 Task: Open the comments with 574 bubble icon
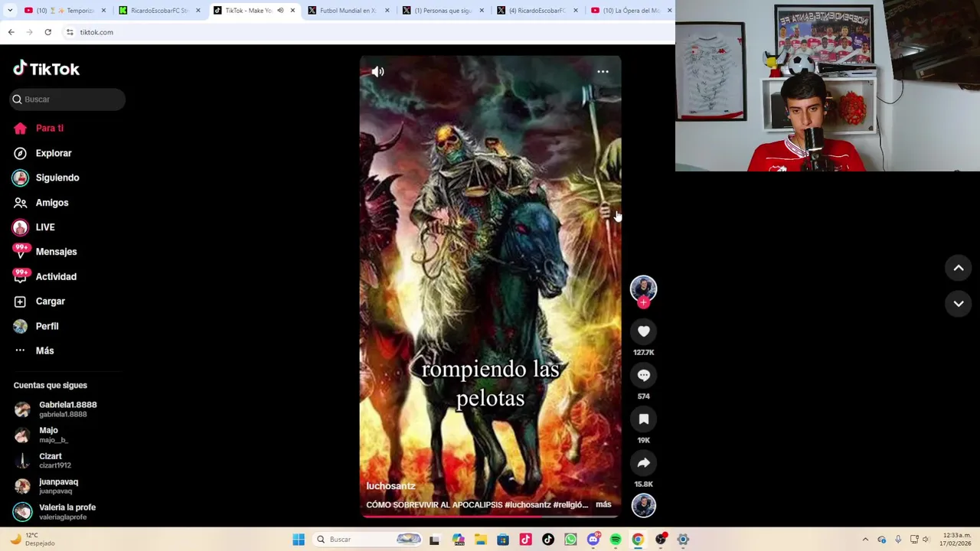pyautogui.click(x=643, y=375)
